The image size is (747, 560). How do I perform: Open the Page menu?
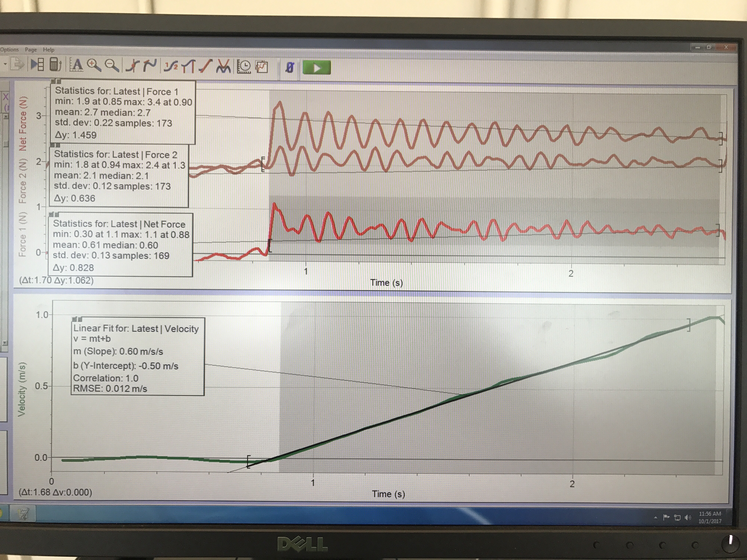(x=31, y=50)
